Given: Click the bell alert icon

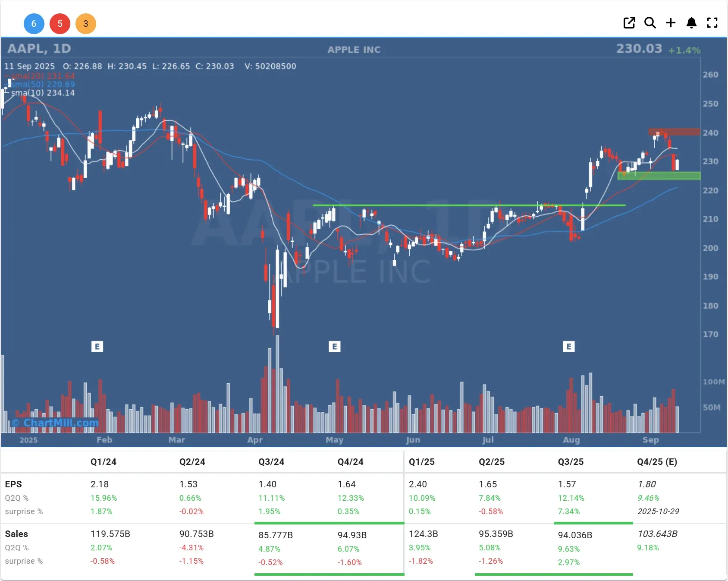Looking at the screenshot, I should (x=691, y=23).
